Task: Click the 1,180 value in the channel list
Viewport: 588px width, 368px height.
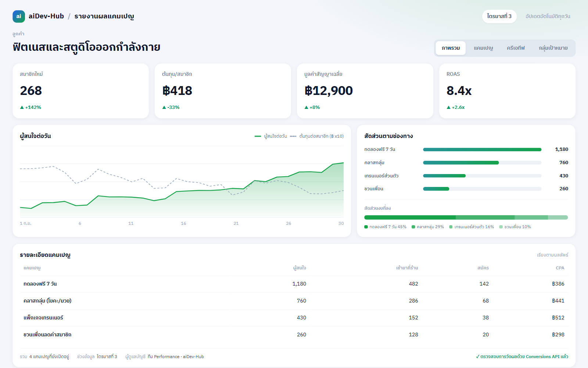Action: [562, 149]
